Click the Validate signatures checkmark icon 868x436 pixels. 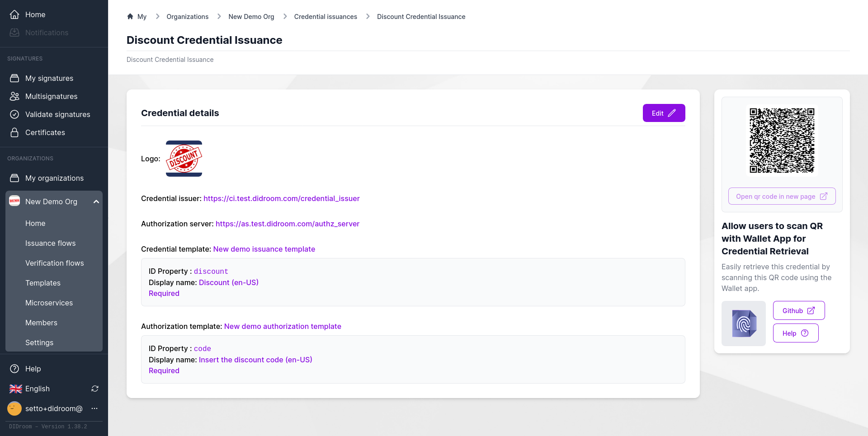pos(14,114)
